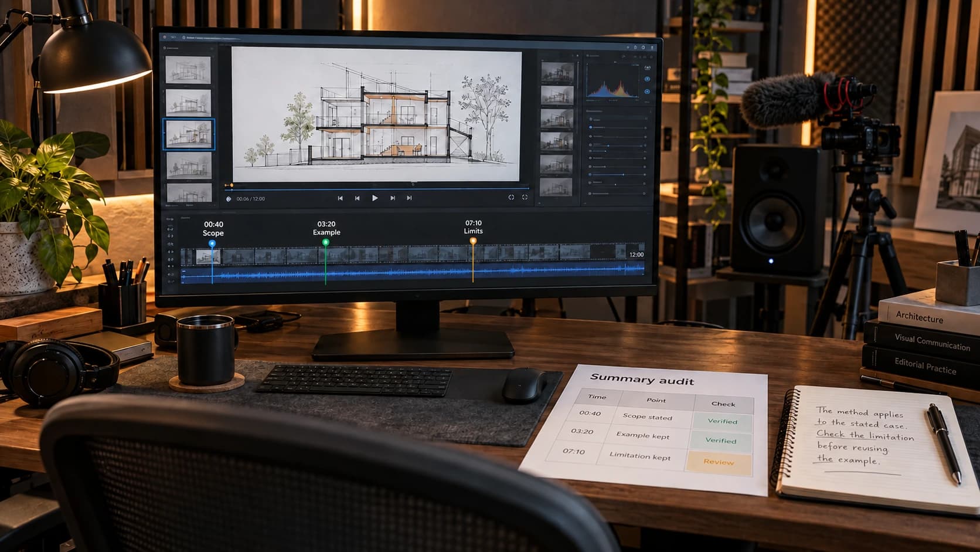Click the rightmost icon in the editor's top-right toolbar

[652, 48]
